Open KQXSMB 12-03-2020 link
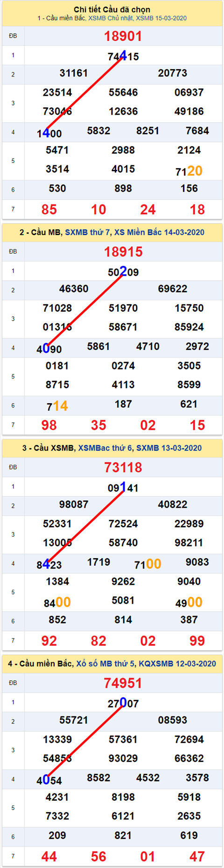224x868 pixels. 177,664
